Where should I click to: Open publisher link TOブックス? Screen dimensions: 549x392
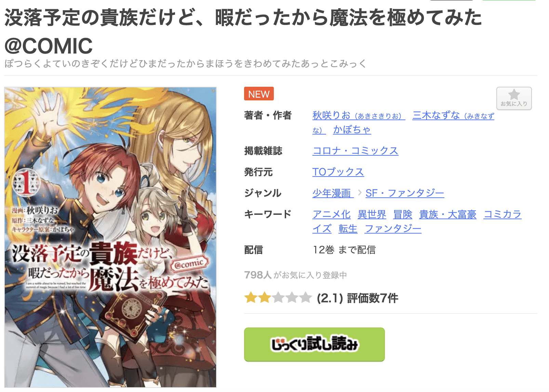tap(338, 172)
